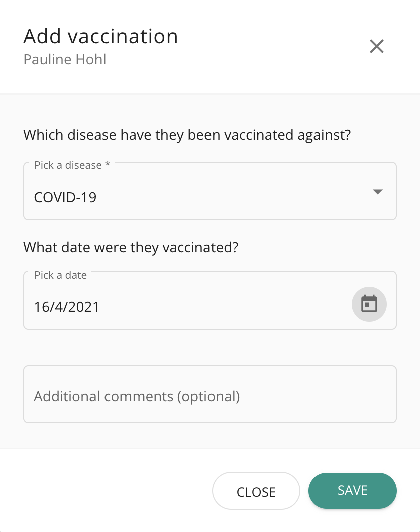Click the Which disease question text
Image resolution: width=420 pixels, height=532 pixels.
(187, 135)
